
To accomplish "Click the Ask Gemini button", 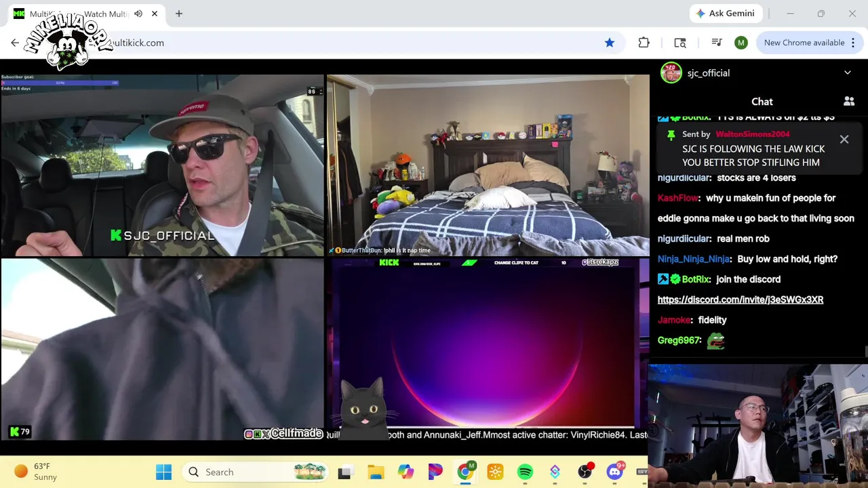I will pyautogui.click(x=726, y=14).
